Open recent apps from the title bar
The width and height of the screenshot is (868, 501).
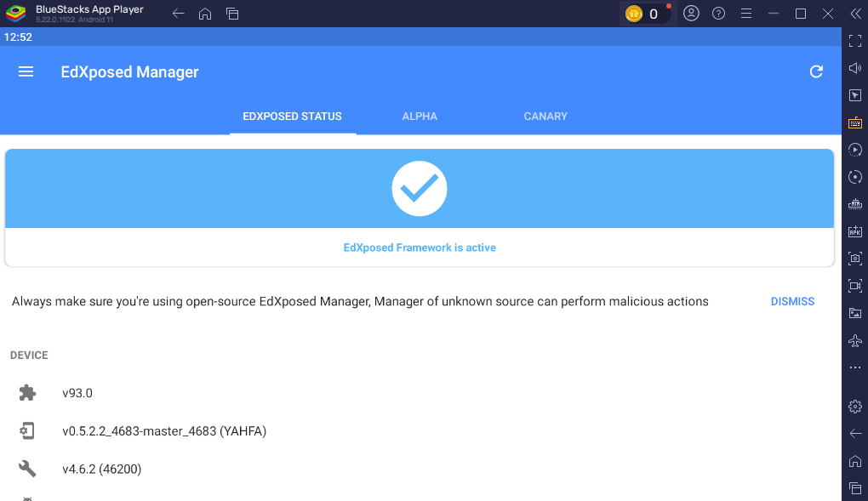tap(232, 14)
